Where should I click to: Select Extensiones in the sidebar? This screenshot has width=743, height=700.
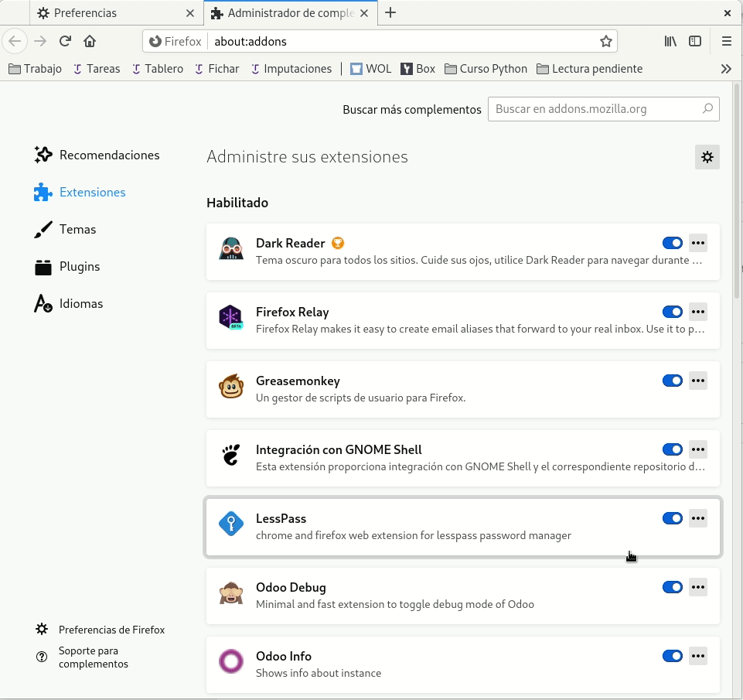point(80,192)
